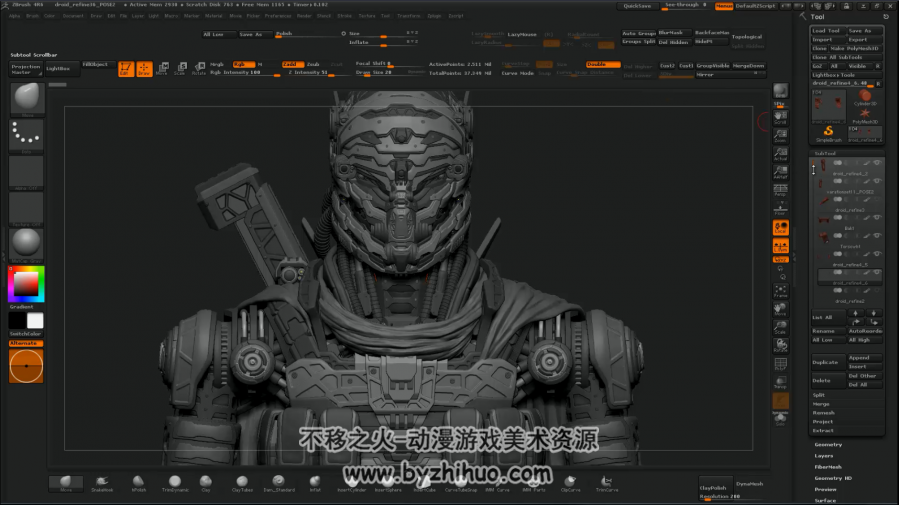The width and height of the screenshot is (899, 505).
Task: Toggle L.Sym local symmetry button
Action: point(780,246)
